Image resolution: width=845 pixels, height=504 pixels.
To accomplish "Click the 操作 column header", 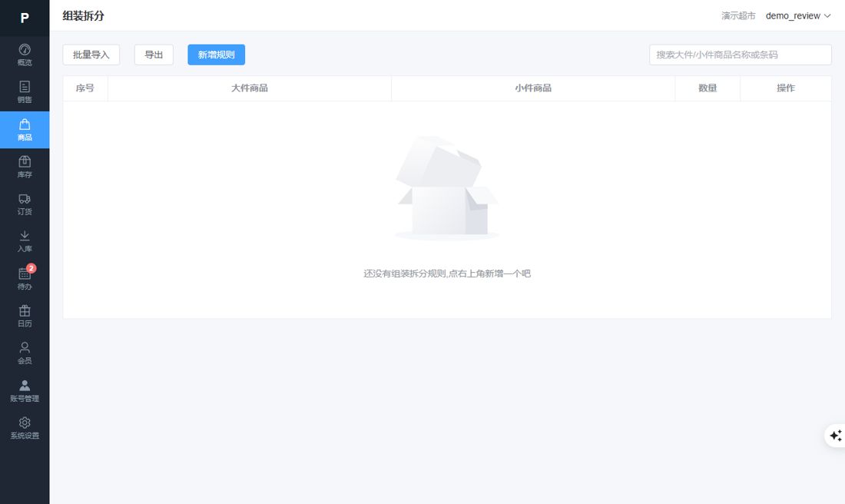I will click(786, 88).
